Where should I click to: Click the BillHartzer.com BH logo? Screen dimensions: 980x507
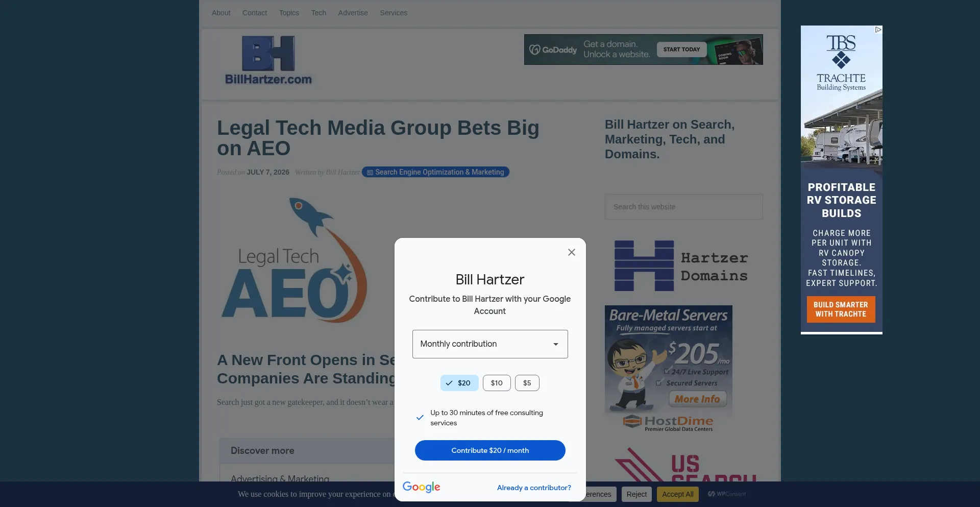pyautogui.click(x=268, y=60)
